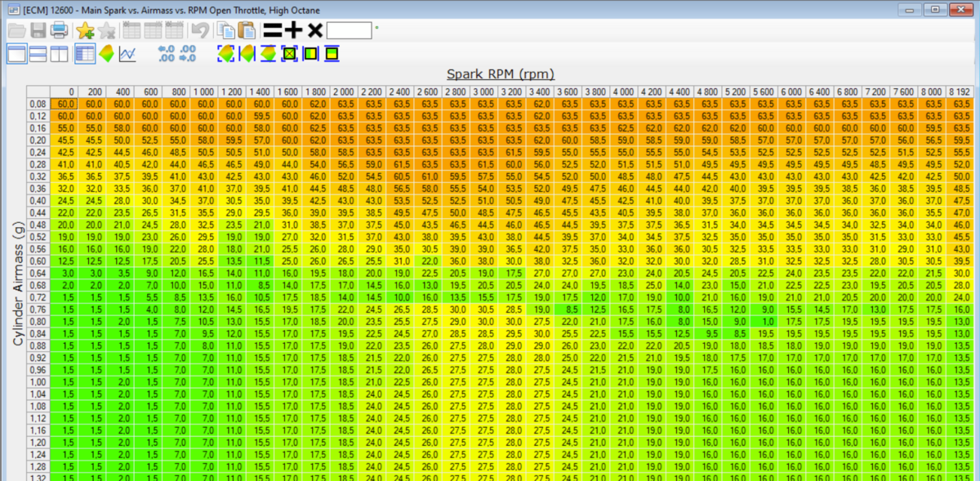Image resolution: width=980 pixels, height=481 pixels.
Task: Click the printer icon in toolbar
Action: coord(60,31)
